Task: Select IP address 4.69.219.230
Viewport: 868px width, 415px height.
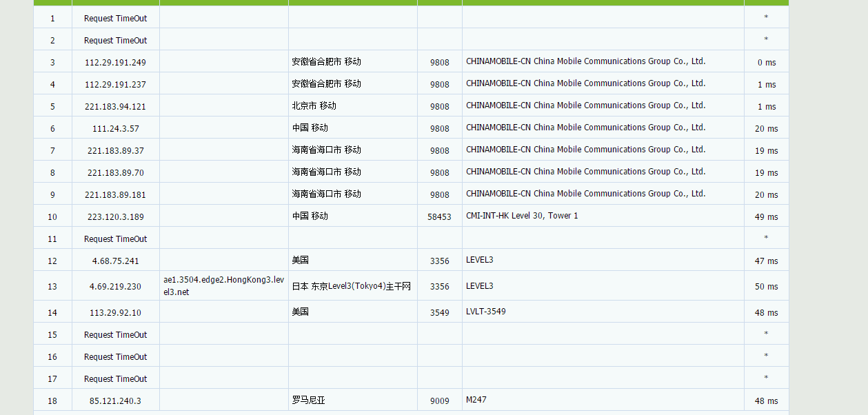Action: tap(115, 286)
